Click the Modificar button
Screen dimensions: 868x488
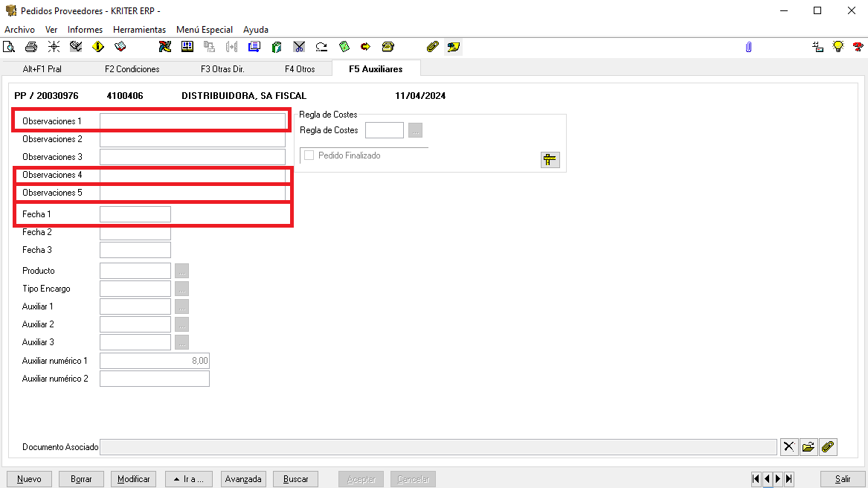(133, 479)
